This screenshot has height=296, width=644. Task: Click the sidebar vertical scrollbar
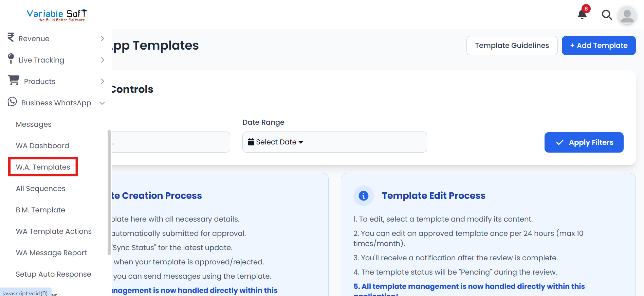pos(109,192)
